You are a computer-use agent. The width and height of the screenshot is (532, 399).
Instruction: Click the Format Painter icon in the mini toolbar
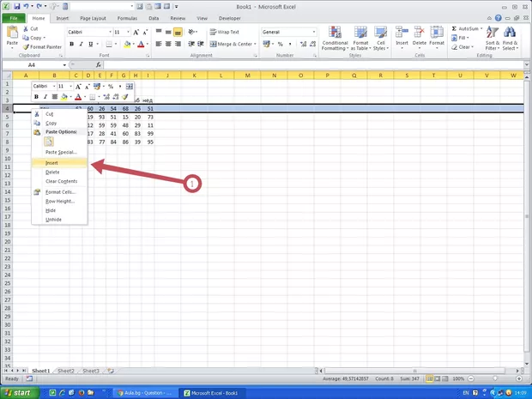tap(125, 97)
